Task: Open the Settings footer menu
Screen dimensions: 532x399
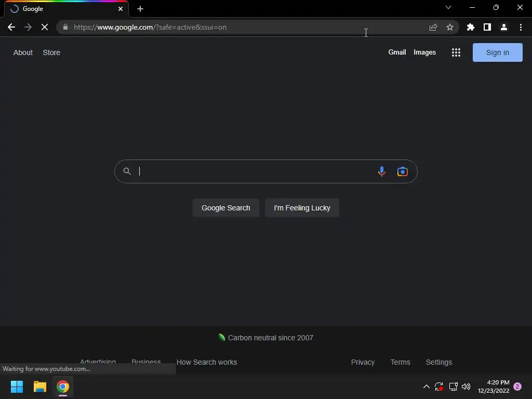Action: click(438, 362)
